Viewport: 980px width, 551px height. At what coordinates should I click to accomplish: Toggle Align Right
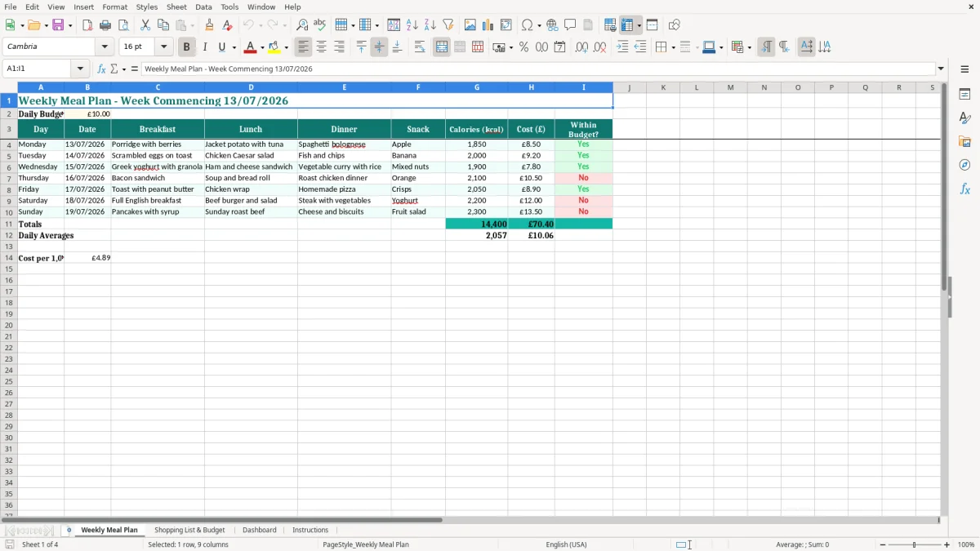(x=339, y=47)
